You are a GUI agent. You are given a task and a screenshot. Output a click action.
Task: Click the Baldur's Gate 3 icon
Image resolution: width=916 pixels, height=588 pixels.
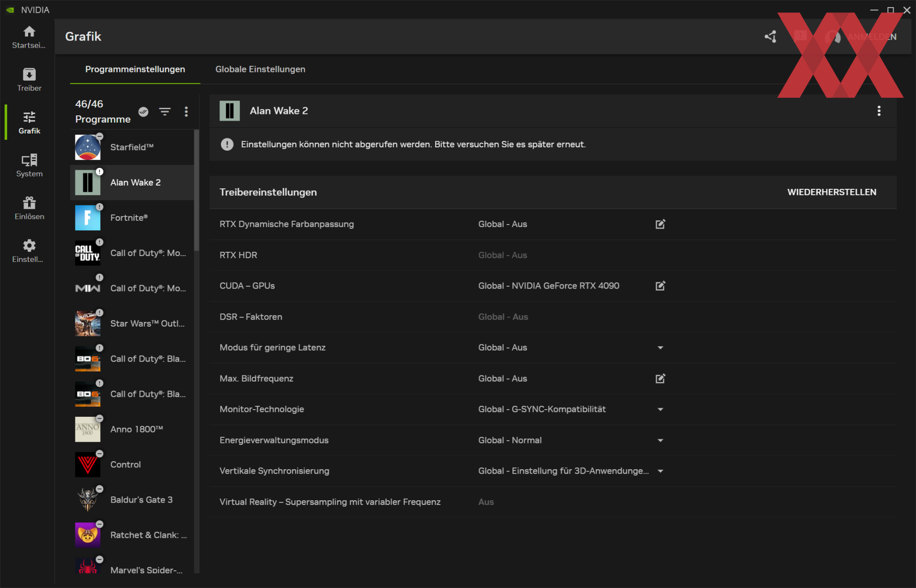pos(88,500)
